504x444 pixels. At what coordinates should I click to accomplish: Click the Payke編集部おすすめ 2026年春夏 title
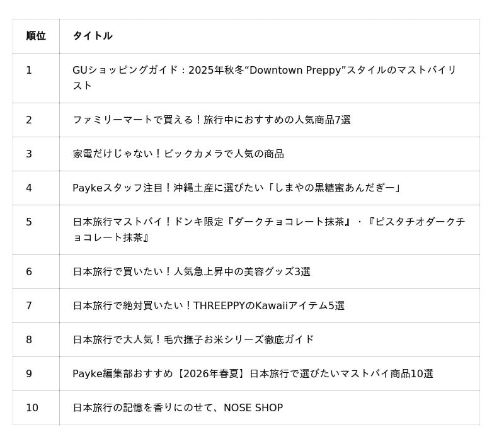pos(253,373)
